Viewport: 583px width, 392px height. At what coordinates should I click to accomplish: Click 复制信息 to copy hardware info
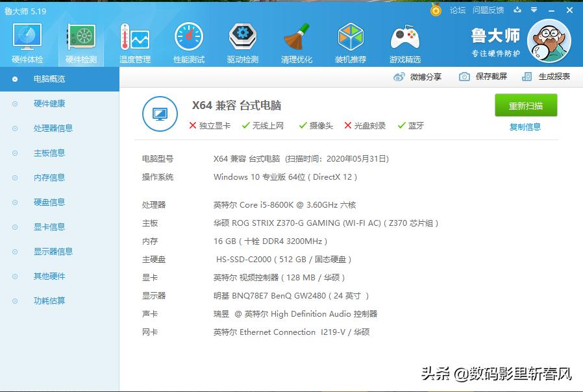pos(525,125)
